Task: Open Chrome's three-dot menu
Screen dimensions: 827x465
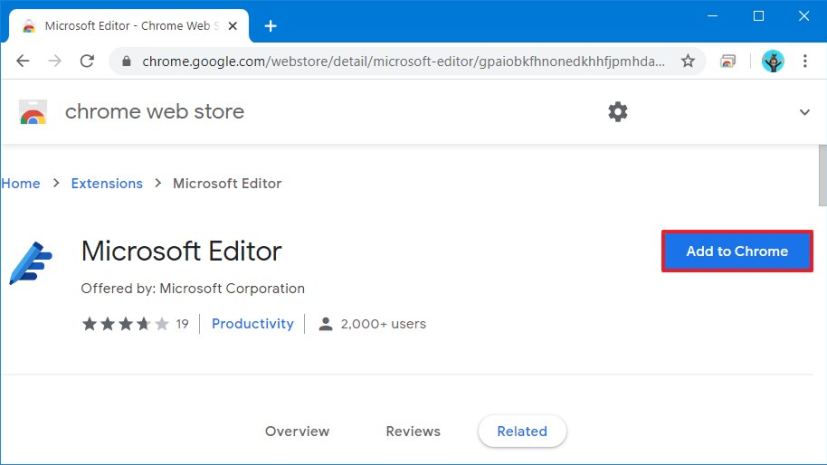Action: [805, 61]
